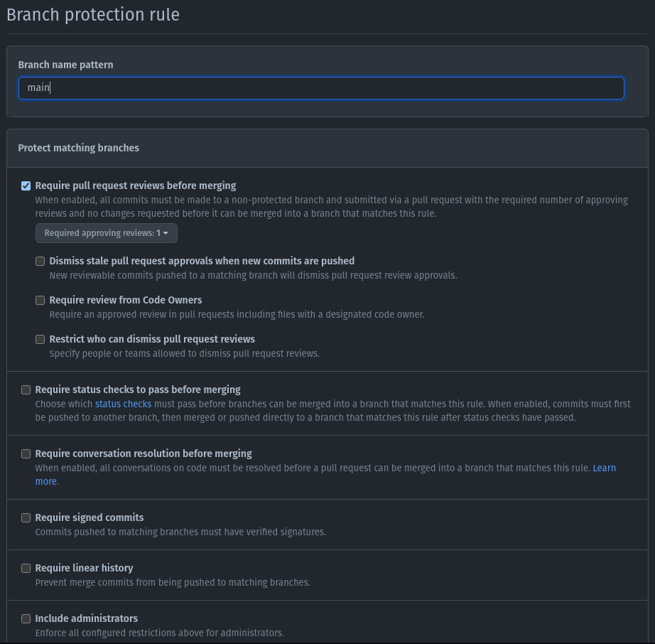Click the Require linear history label
655x644 pixels.
coord(84,568)
